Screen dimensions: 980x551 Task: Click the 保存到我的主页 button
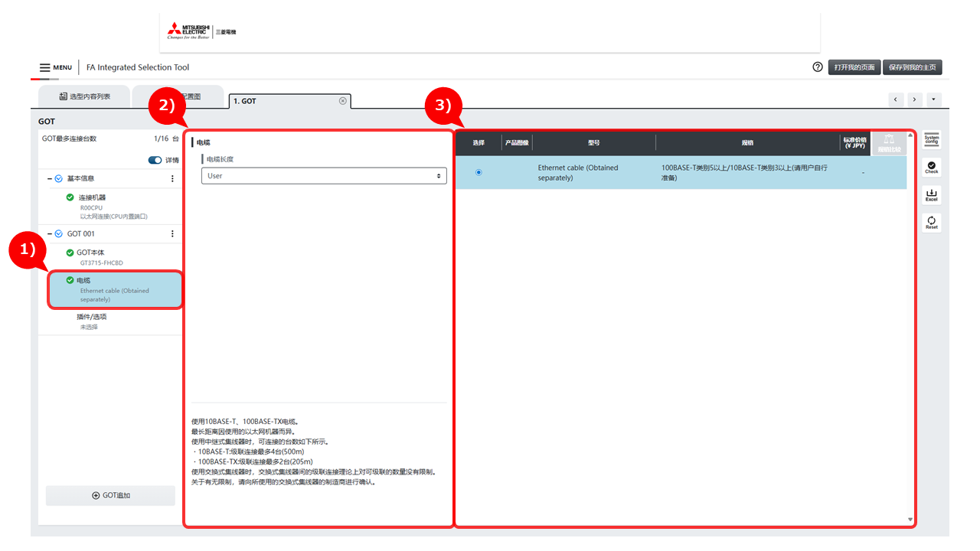pyautogui.click(x=912, y=67)
